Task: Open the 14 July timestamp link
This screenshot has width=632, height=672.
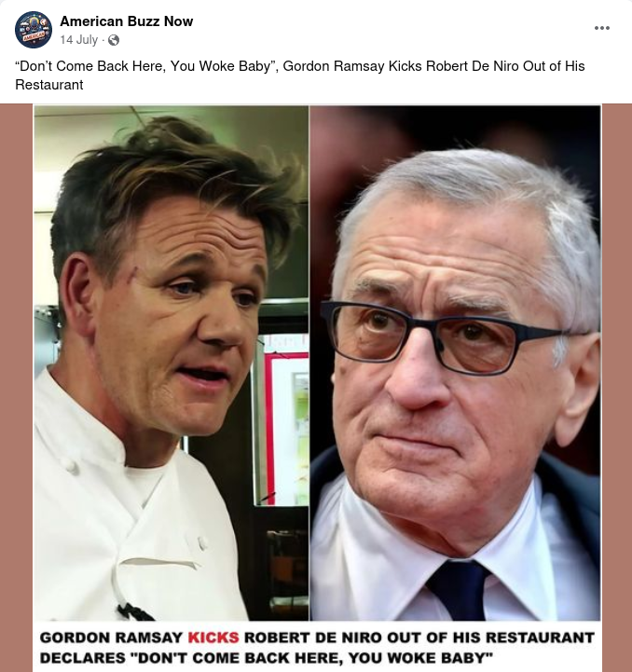Action: (x=79, y=40)
